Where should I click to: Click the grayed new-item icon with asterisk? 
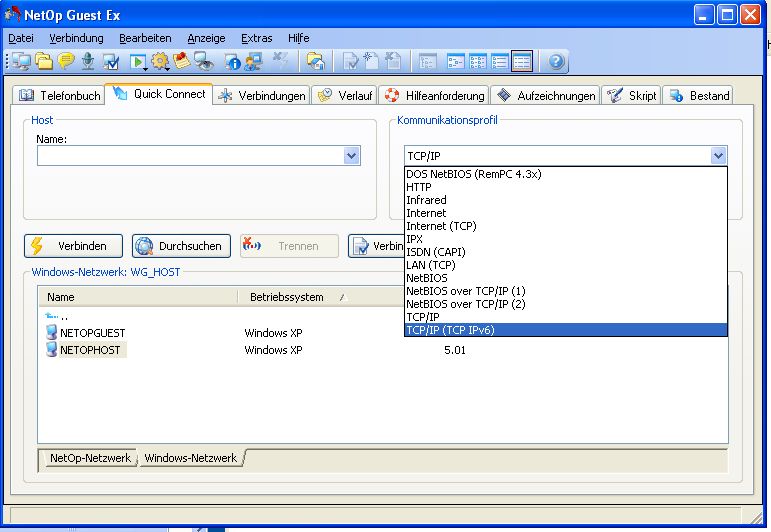pos(371,61)
